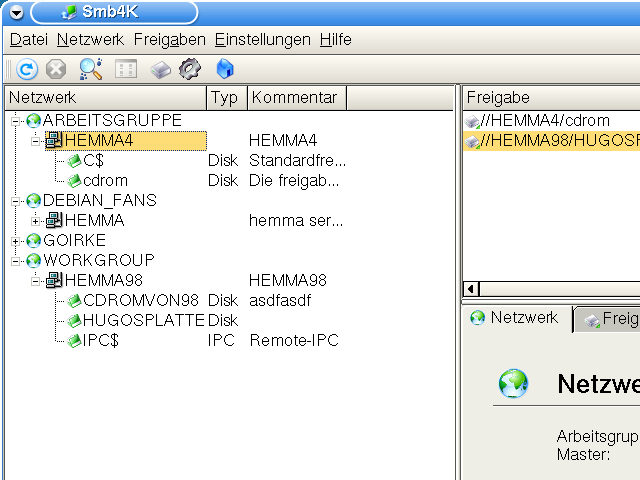Click the //HEMMA98/HUGOSPLATTE mounted drive icon
The image size is (640, 480).
tap(472, 141)
